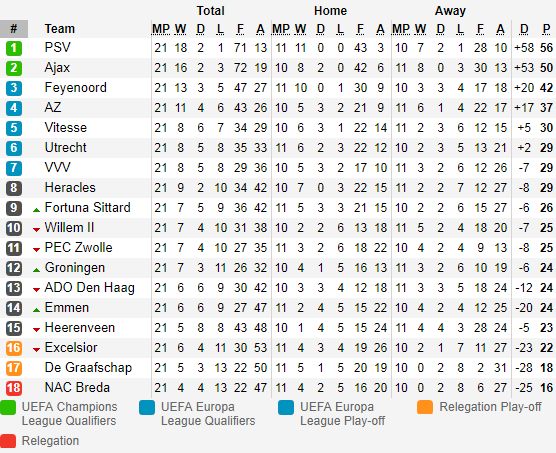Click green Champions League Qualifiers legend swatch

point(8,407)
